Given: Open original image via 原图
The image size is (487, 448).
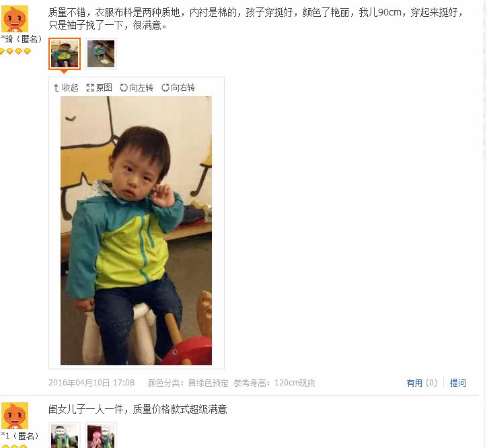Looking at the screenshot, I should pos(99,87).
